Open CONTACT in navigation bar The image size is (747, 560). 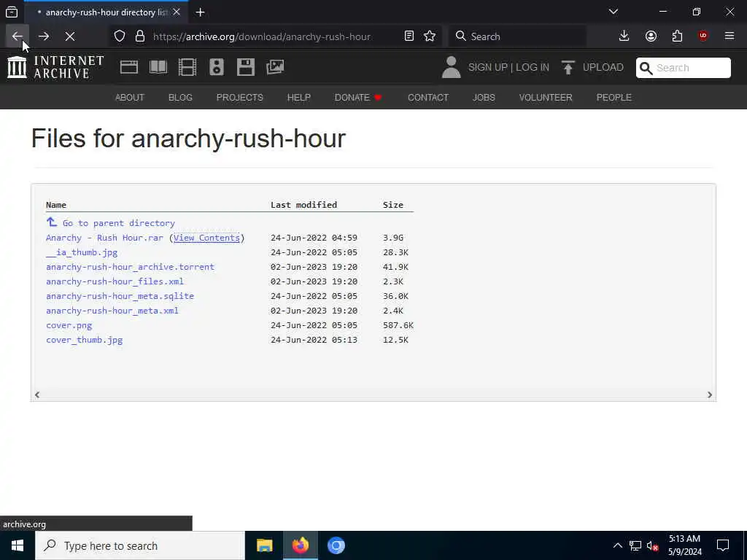427,97
